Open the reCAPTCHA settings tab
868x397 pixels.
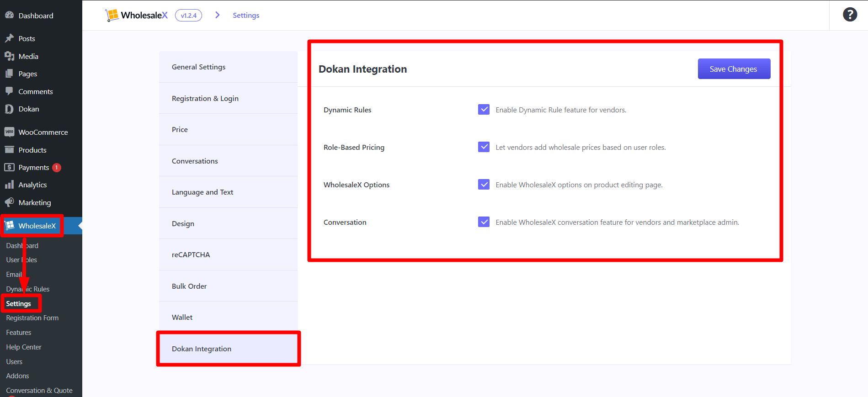point(228,254)
